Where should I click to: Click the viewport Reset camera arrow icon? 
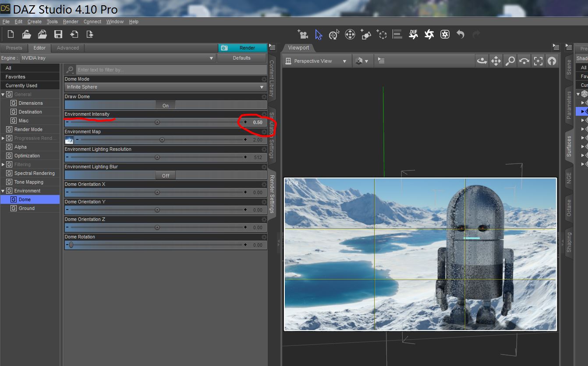pyautogui.click(x=552, y=61)
